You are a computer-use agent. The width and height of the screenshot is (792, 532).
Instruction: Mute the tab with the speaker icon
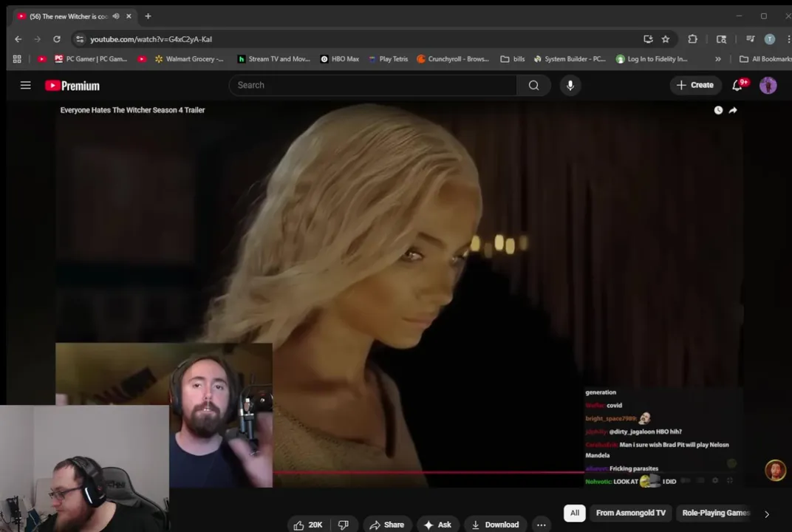point(116,16)
